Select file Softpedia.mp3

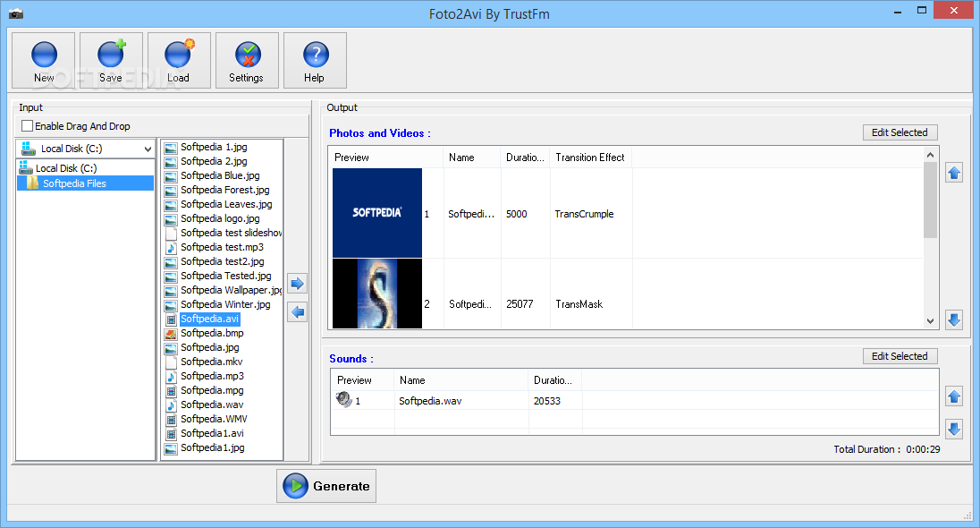pyautogui.click(x=212, y=377)
